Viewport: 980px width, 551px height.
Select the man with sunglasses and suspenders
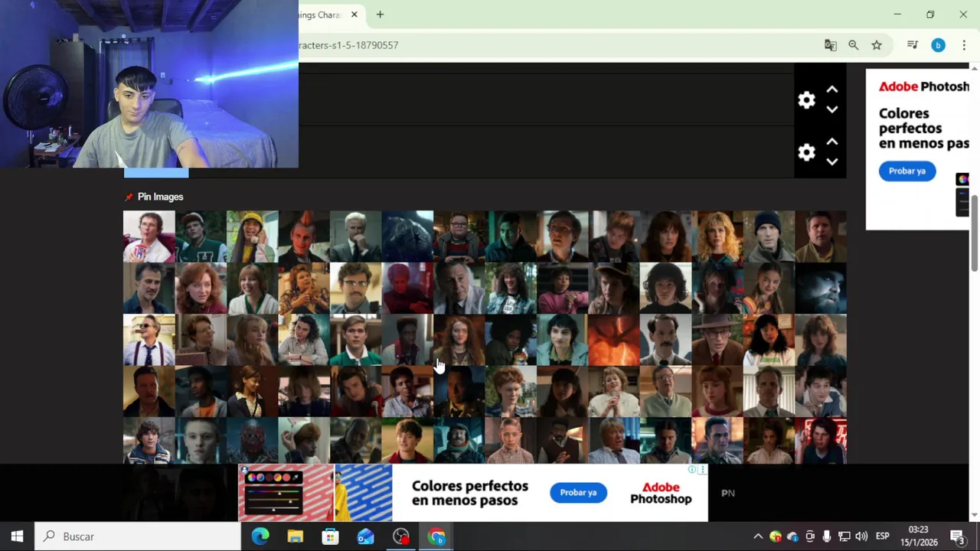coord(149,340)
